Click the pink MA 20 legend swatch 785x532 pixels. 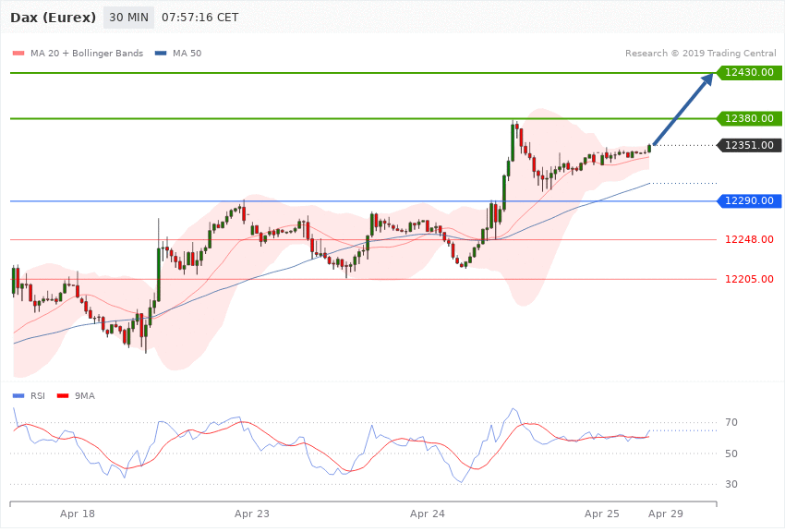[18, 53]
